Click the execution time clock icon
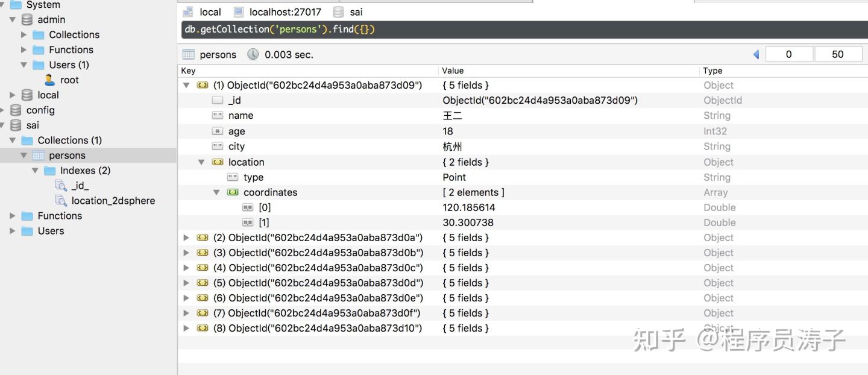The width and height of the screenshot is (868, 375). 253,54
